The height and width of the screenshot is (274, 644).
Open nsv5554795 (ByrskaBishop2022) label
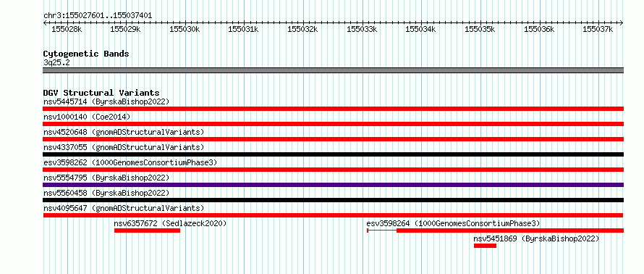tap(106, 178)
